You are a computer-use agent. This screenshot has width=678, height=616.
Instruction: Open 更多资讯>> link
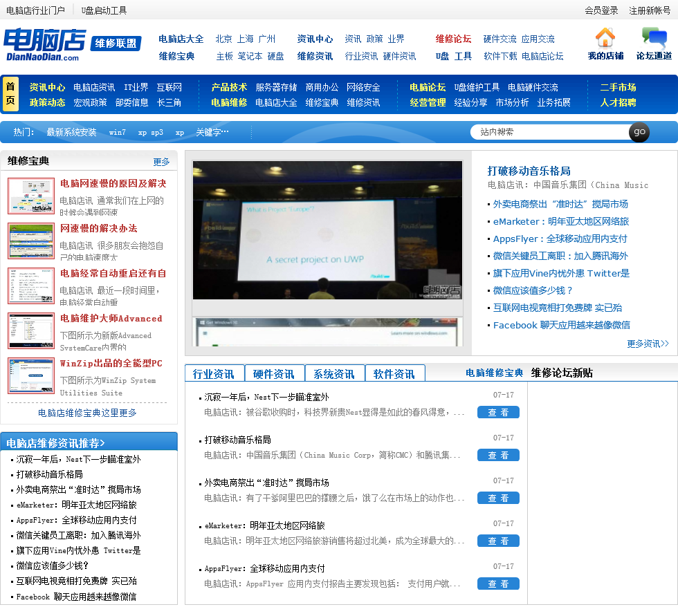(648, 344)
